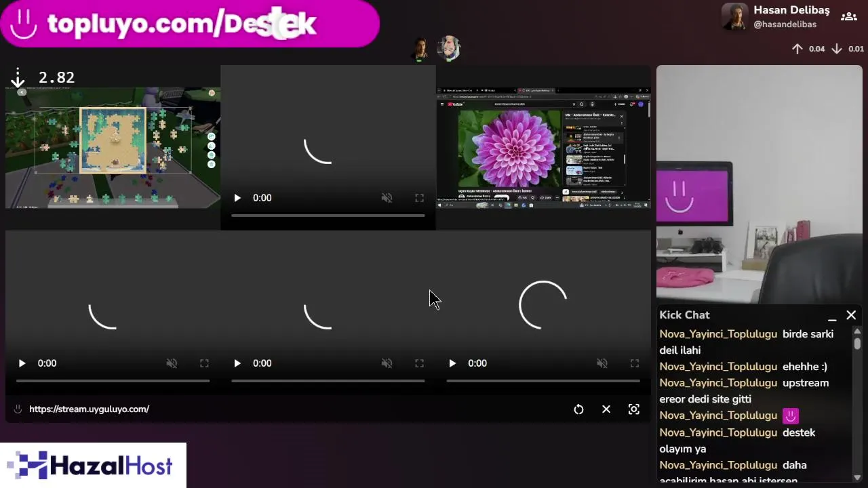Open the YouTube flower stream thumbnail
The height and width of the screenshot is (488, 868).
[543, 147]
